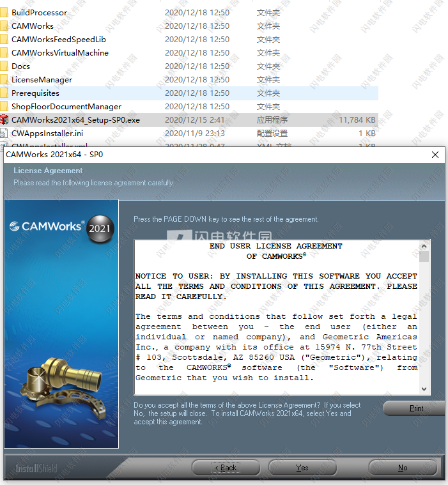Select the CWAppsInstaller.ini file name
Image resolution: width=448 pixels, height=485 pixels.
coord(47,134)
